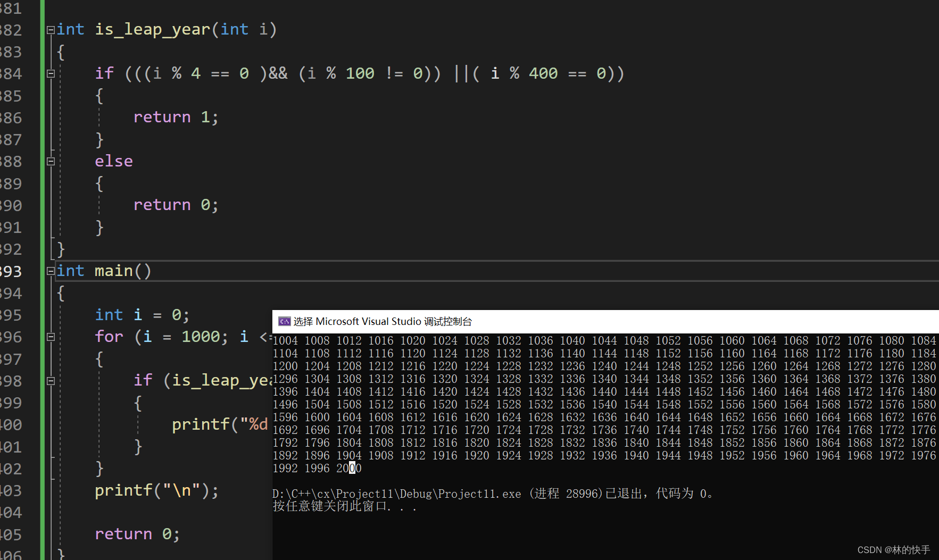Collapse the else block fold marker
Viewport: 939px width, 560px height.
(x=51, y=161)
